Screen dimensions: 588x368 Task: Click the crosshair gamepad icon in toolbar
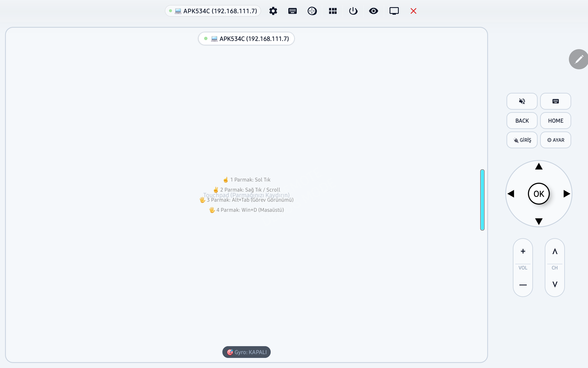coord(312,11)
